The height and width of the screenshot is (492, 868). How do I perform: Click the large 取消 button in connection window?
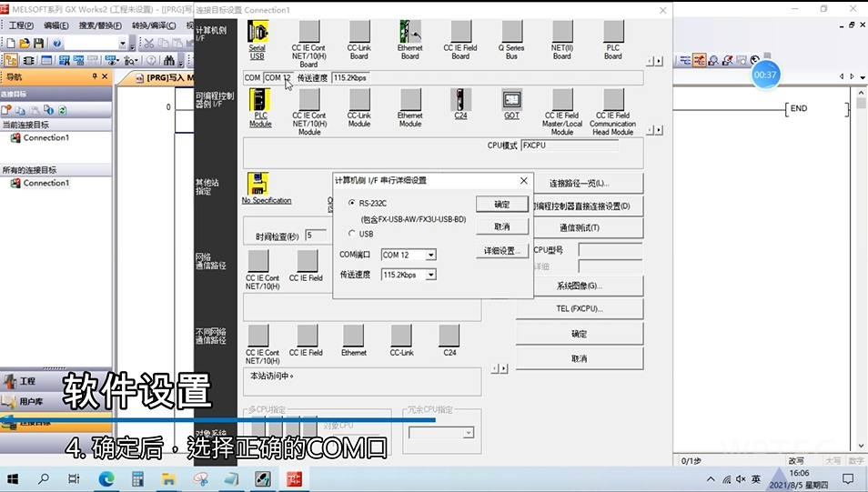point(579,358)
